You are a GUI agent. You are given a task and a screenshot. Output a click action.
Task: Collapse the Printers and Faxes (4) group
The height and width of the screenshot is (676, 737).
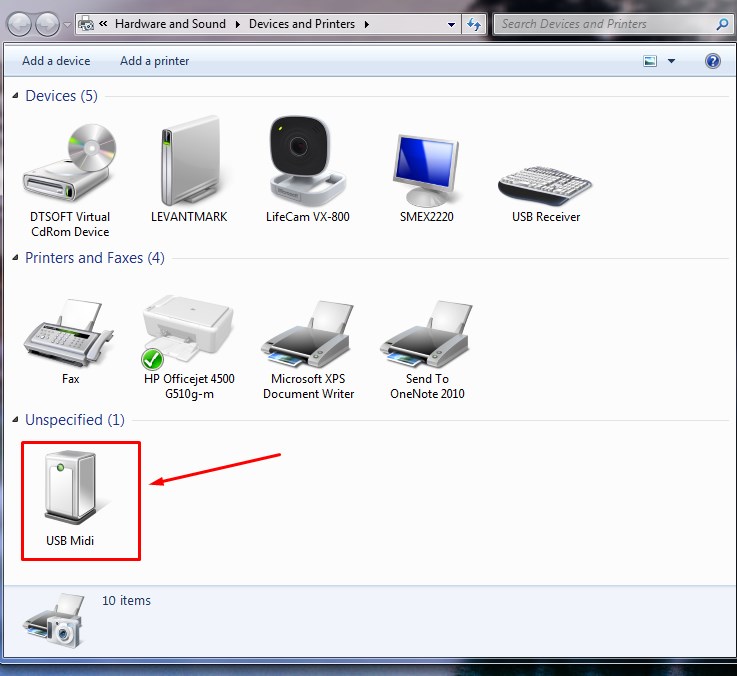click(16, 258)
